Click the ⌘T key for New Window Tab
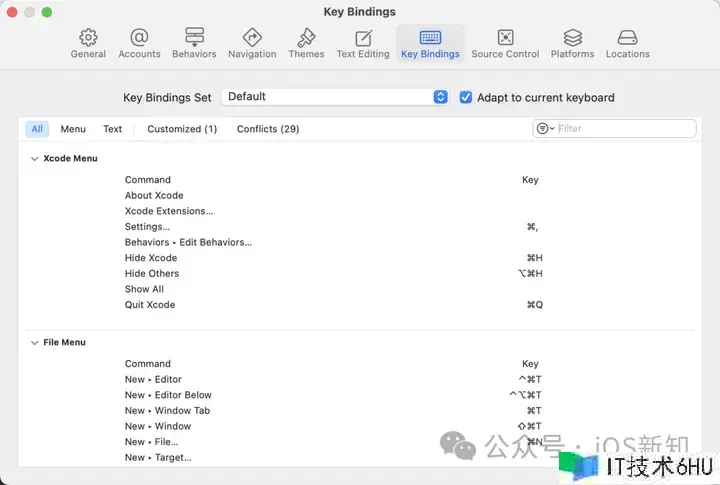720x485 pixels. pyautogui.click(x=534, y=411)
